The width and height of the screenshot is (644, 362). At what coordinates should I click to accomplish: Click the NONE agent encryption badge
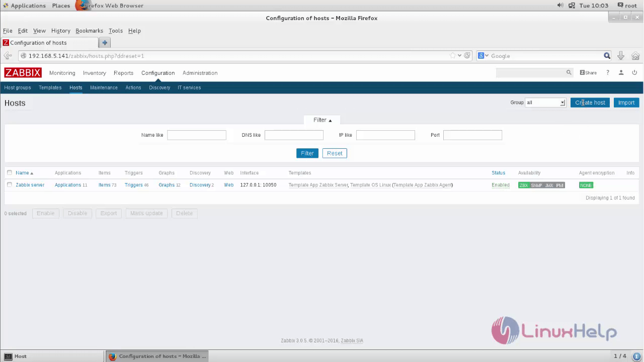point(586,185)
